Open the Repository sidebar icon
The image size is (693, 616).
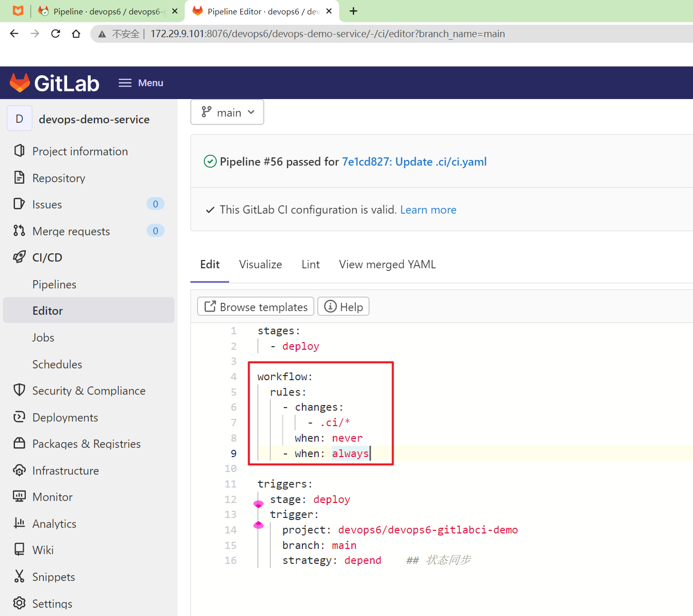click(19, 177)
